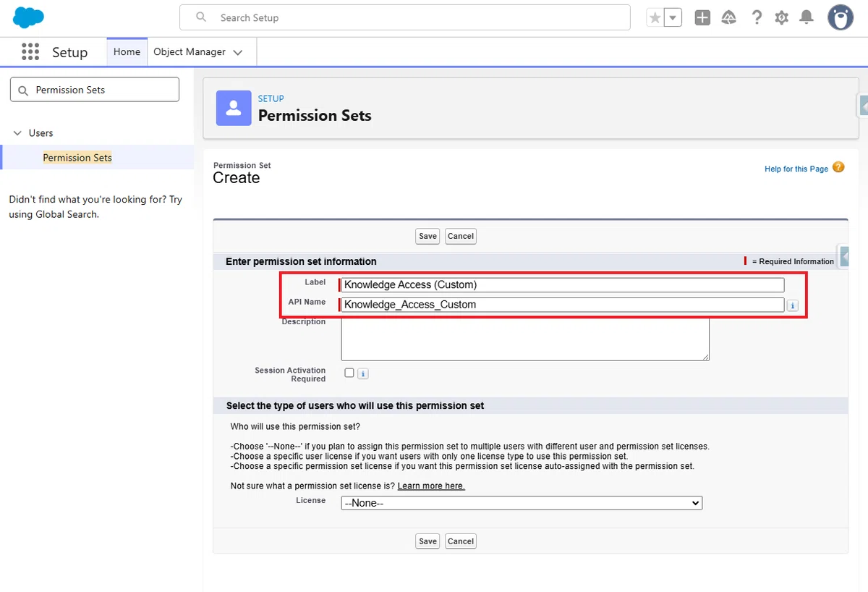Open the License dropdown

[522, 503]
